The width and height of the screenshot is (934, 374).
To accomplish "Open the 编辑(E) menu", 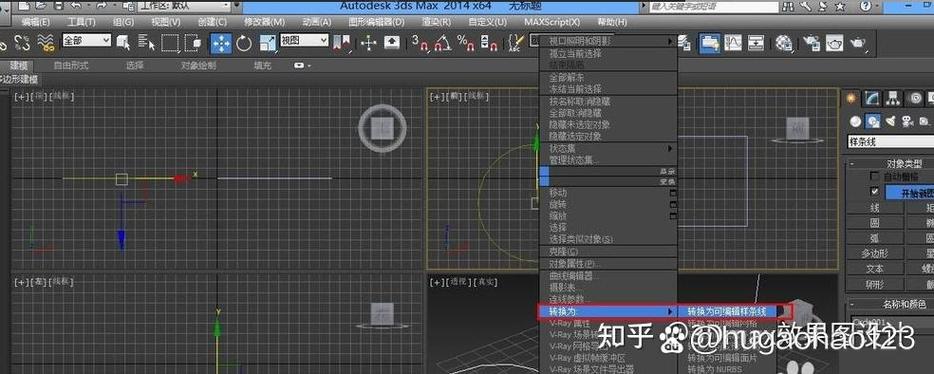I will (x=35, y=22).
